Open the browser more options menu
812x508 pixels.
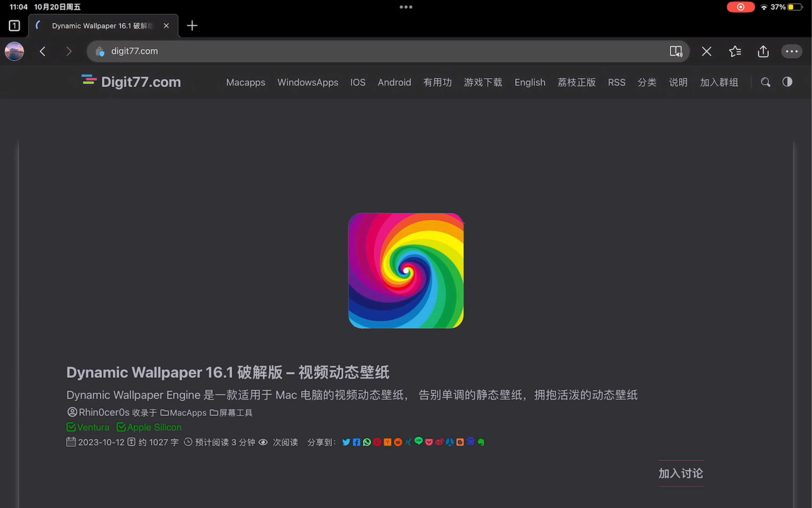tap(791, 52)
